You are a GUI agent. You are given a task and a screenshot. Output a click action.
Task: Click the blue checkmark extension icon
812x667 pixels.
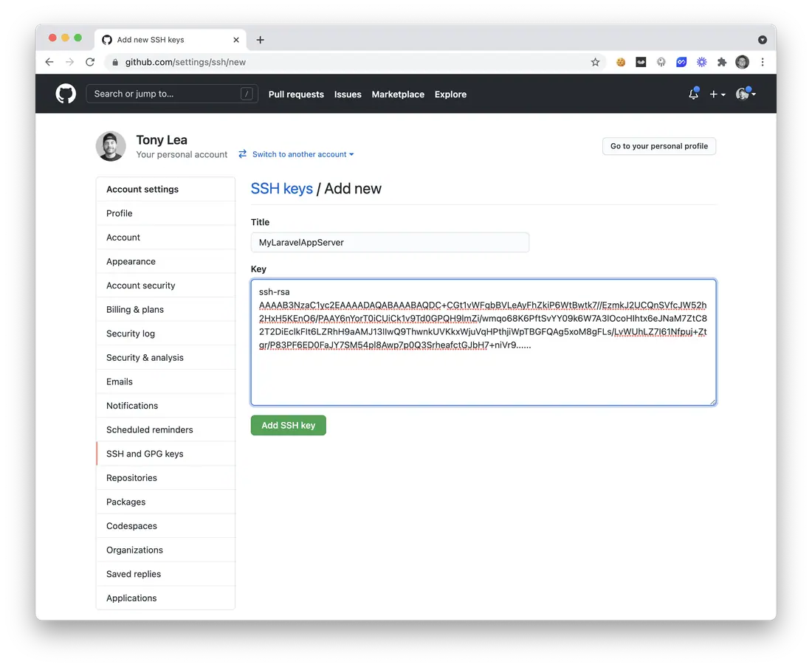(681, 62)
